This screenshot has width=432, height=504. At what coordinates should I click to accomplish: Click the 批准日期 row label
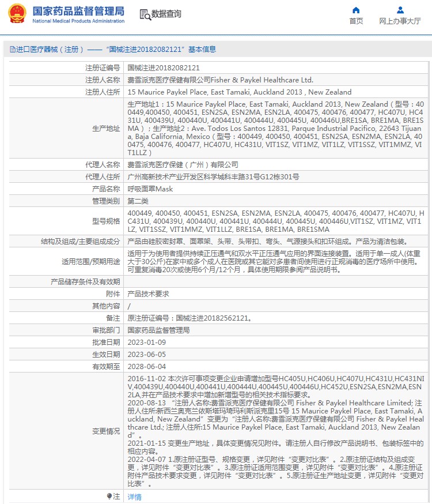point(106,343)
